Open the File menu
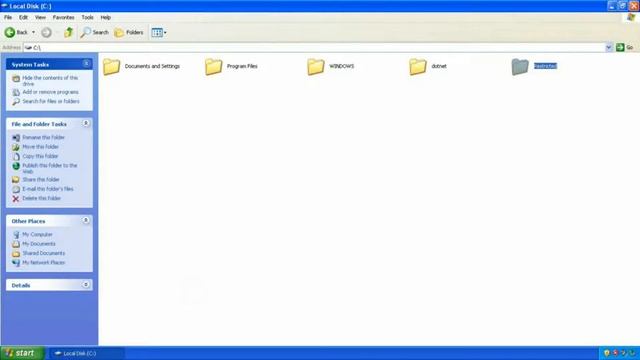 coord(8,18)
